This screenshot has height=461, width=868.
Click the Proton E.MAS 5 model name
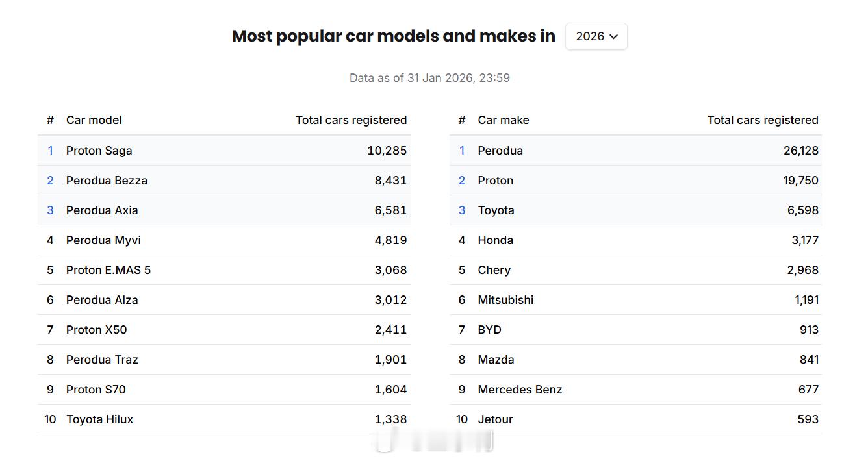108,270
